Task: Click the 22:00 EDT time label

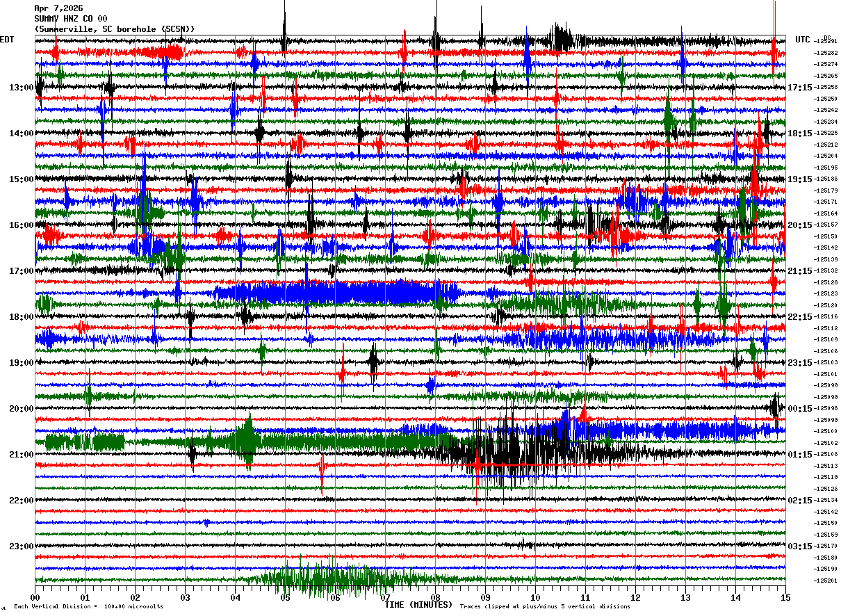Action: click(22, 501)
